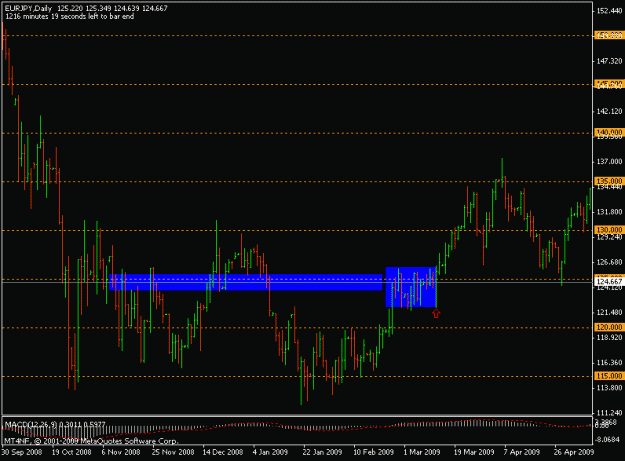The image size is (625, 461).
Task: Click the 1 Mar 2009 date label
Action: pos(422,452)
